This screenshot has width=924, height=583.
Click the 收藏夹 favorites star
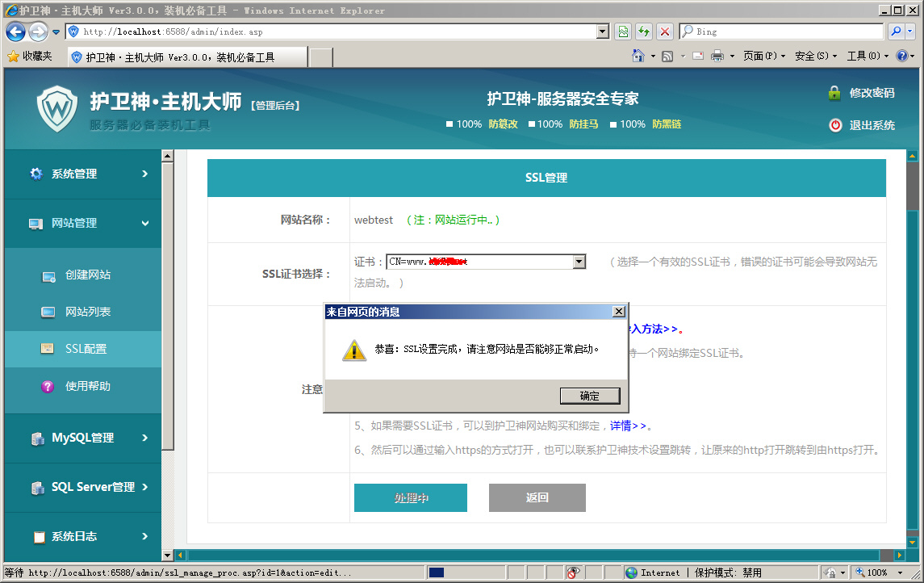13,57
